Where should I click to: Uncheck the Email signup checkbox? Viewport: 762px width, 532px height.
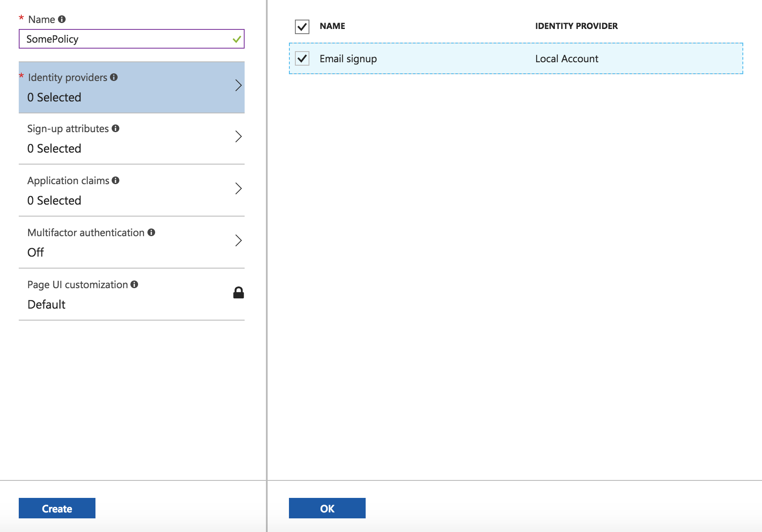[302, 58]
